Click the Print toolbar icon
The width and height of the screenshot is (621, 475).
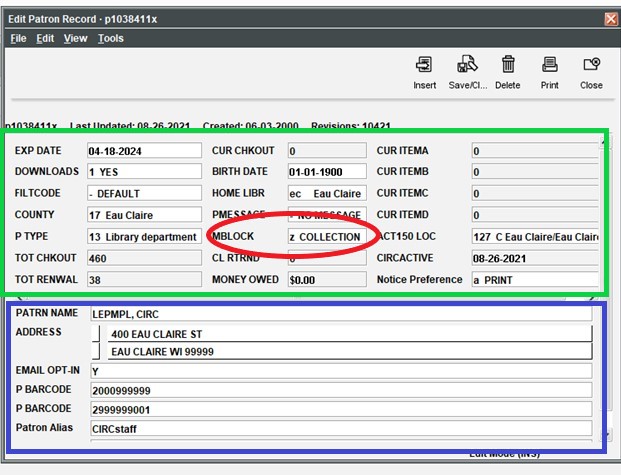[550, 65]
